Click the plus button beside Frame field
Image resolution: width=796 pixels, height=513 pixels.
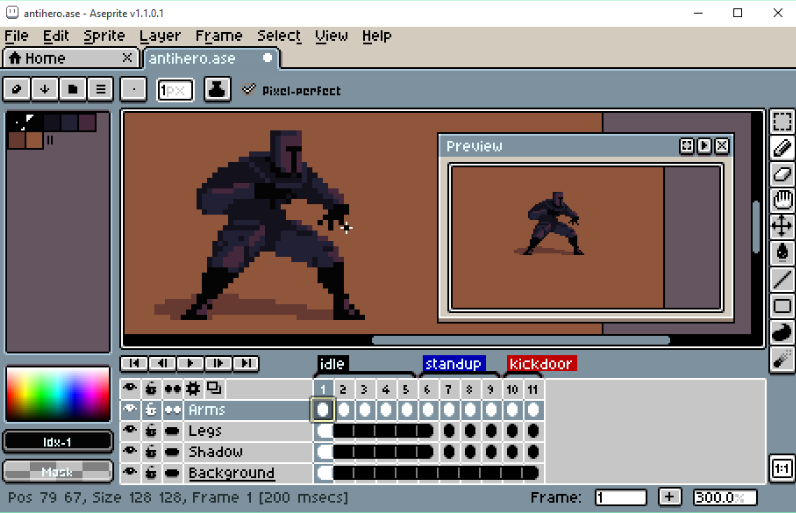click(669, 497)
